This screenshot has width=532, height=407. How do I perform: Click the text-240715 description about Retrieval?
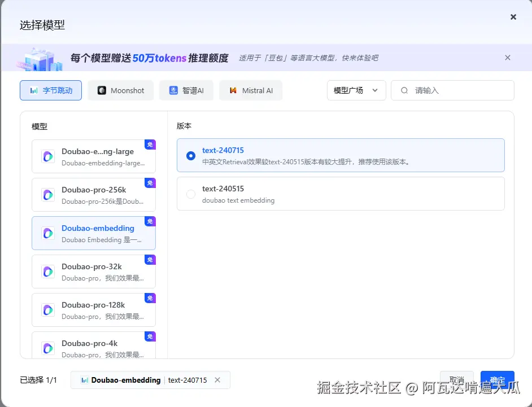pyautogui.click(x=306, y=162)
